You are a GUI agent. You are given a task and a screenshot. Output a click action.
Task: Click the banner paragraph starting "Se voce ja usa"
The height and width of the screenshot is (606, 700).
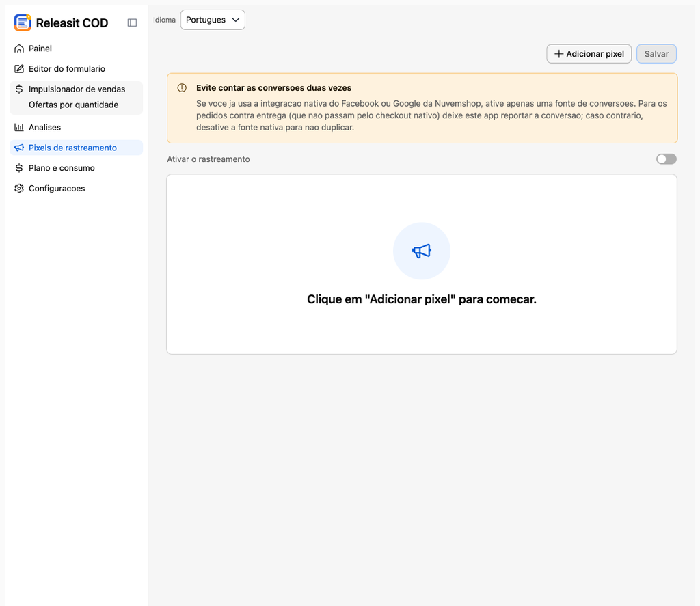(x=431, y=115)
